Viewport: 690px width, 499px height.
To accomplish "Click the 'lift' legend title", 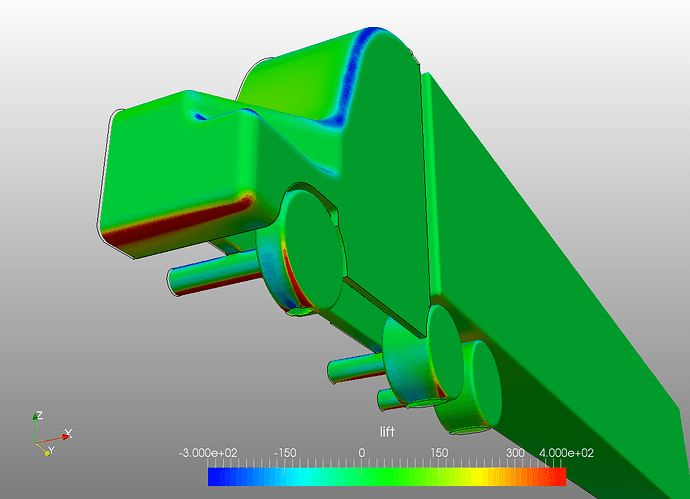I will (387, 432).
